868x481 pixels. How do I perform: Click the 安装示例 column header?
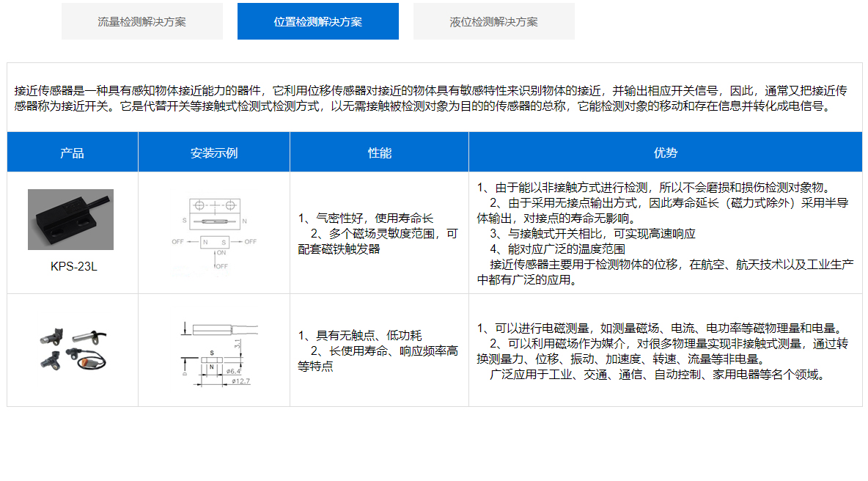213,153
